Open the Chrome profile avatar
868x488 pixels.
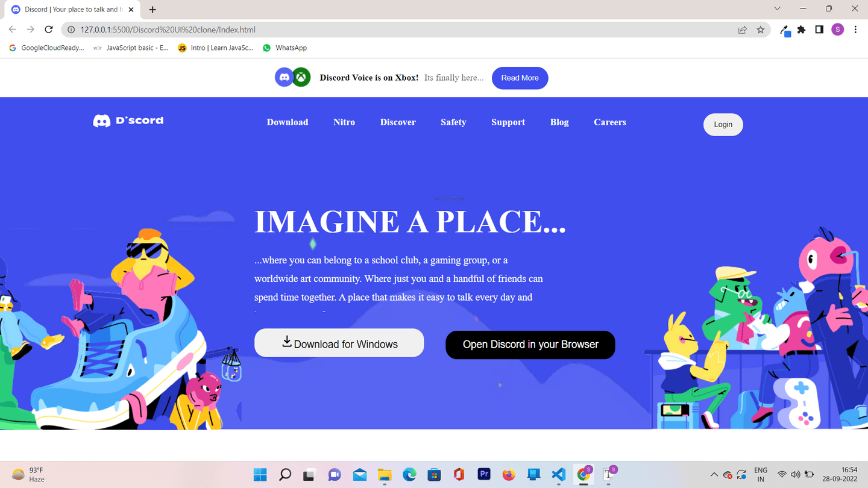[837, 30]
